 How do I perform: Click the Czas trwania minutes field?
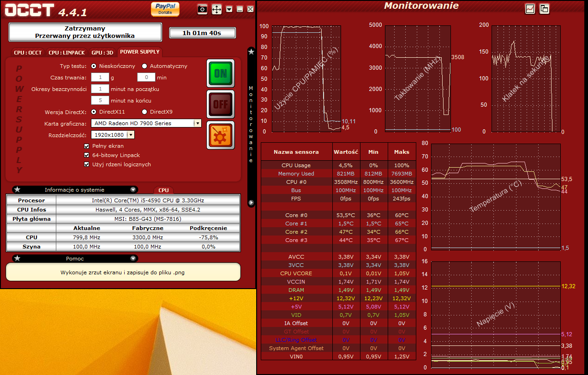[146, 78]
